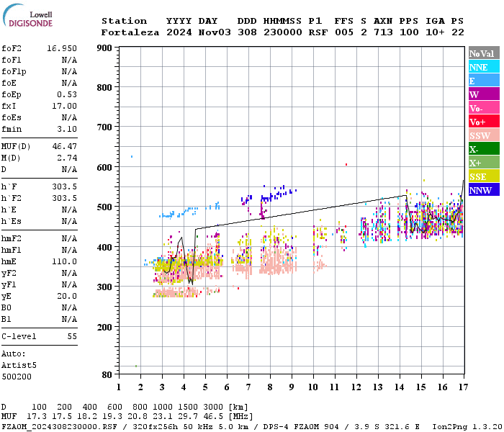The image size is (504, 432).
Task: Click the 17 MHz frequency axis label
Action: point(463,387)
